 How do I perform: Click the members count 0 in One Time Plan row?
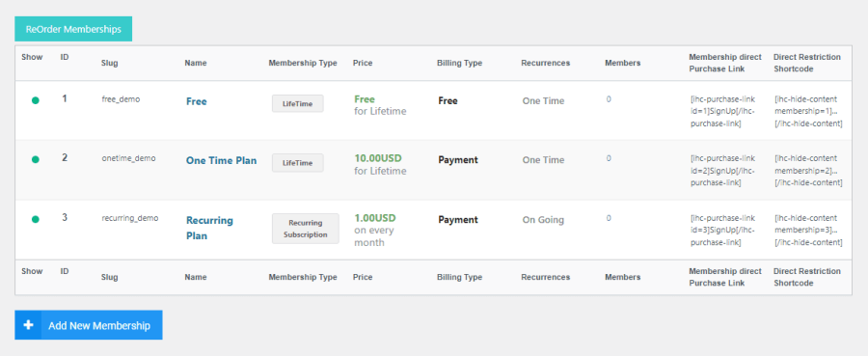click(609, 158)
